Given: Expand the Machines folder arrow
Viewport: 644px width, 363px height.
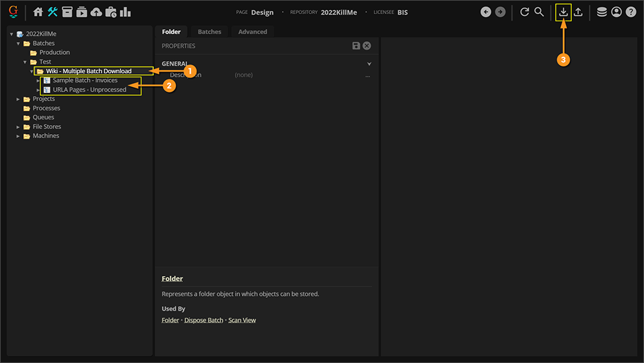Looking at the screenshot, I should pos(18,136).
